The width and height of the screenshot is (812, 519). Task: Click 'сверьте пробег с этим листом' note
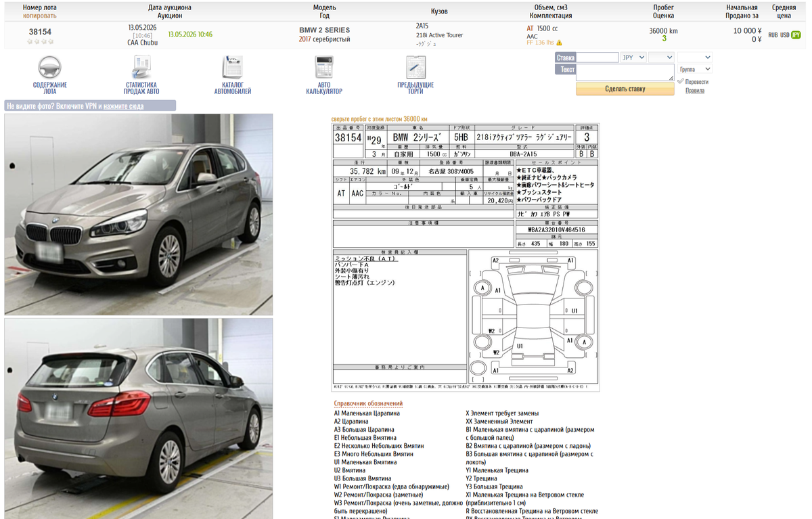pos(380,118)
